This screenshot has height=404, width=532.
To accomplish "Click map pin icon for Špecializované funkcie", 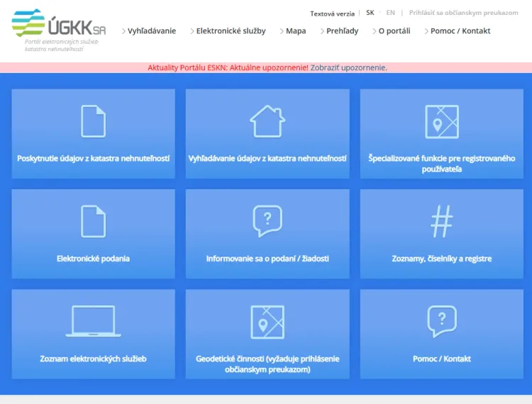I will pyautogui.click(x=441, y=121).
